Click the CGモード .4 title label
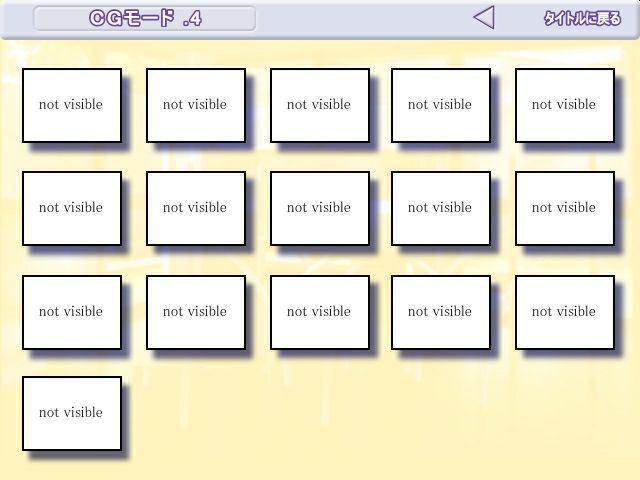The image size is (640, 480). [x=145, y=18]
